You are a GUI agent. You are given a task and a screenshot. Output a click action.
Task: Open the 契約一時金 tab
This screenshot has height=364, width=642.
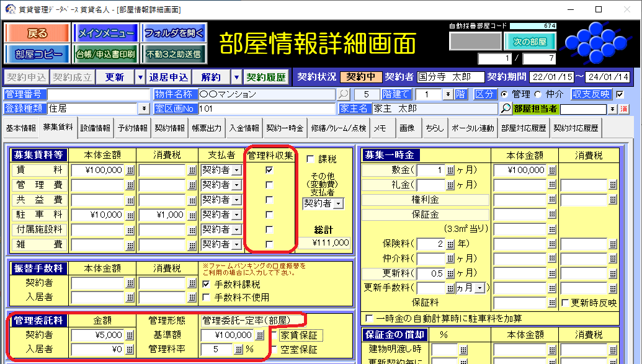(x=284, y=128)
